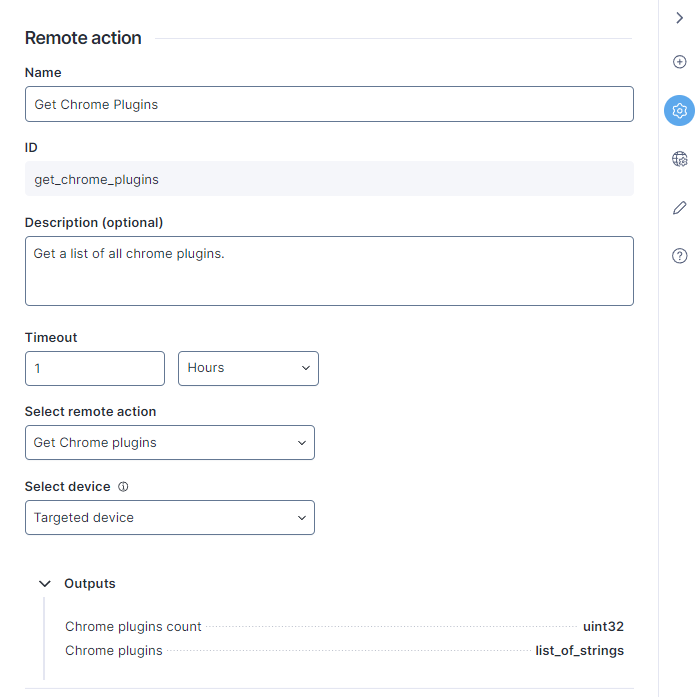
Task: Open the highlighted gear settings icon
Action: point(679,111)
